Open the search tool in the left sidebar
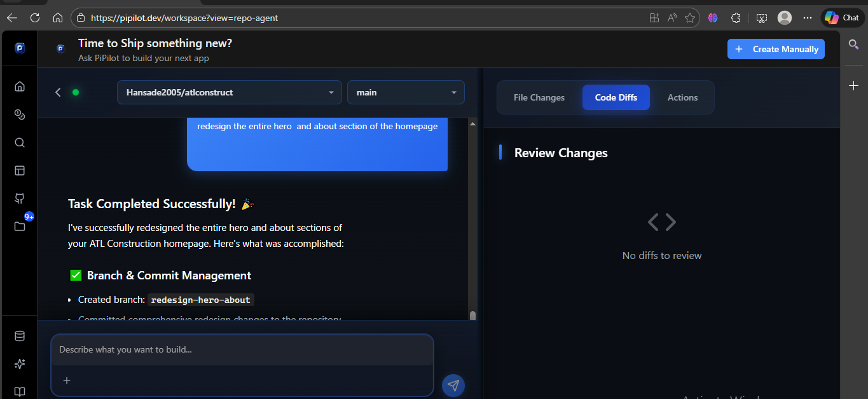This screenshot has width=868, height=399. (x=19, y=142)
